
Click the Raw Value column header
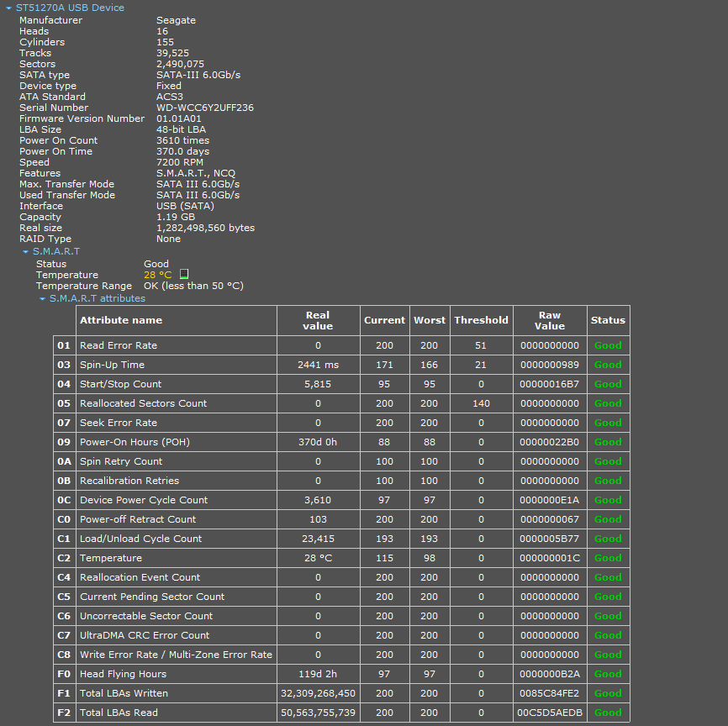point(550,320)
